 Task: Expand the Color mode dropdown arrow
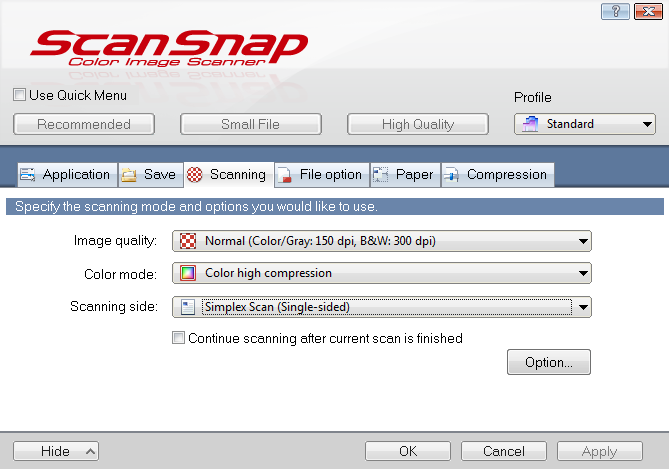[x=583, y=273]
